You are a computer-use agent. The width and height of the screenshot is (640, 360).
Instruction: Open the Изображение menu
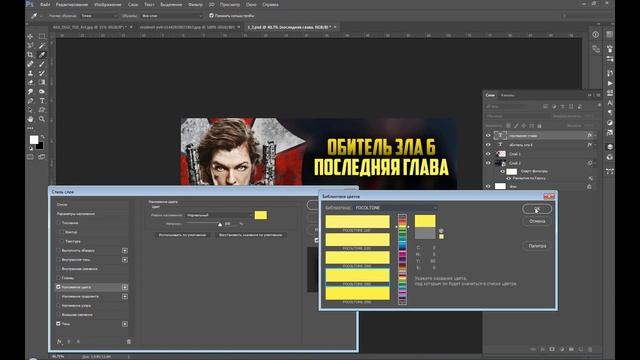coord(108,4)
